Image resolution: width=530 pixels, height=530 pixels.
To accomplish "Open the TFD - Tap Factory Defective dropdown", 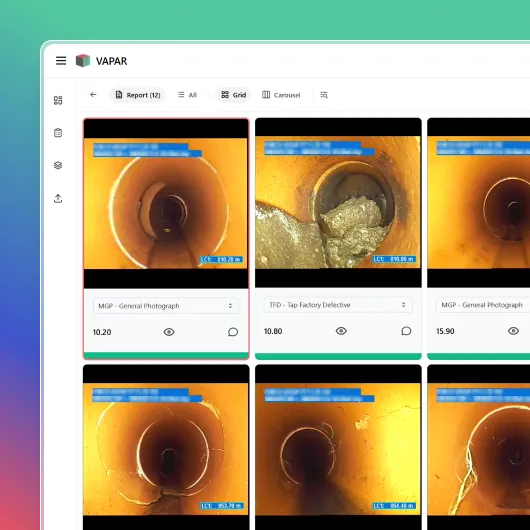I will pyautogui.click(x=338, y=305).
